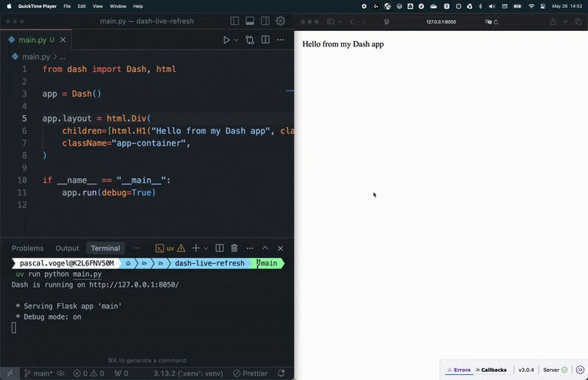This screenshot has height=380, width=588.
Task: Expand the breadcrumb ellipsis after main.py
Action: [x=63, y=57]
